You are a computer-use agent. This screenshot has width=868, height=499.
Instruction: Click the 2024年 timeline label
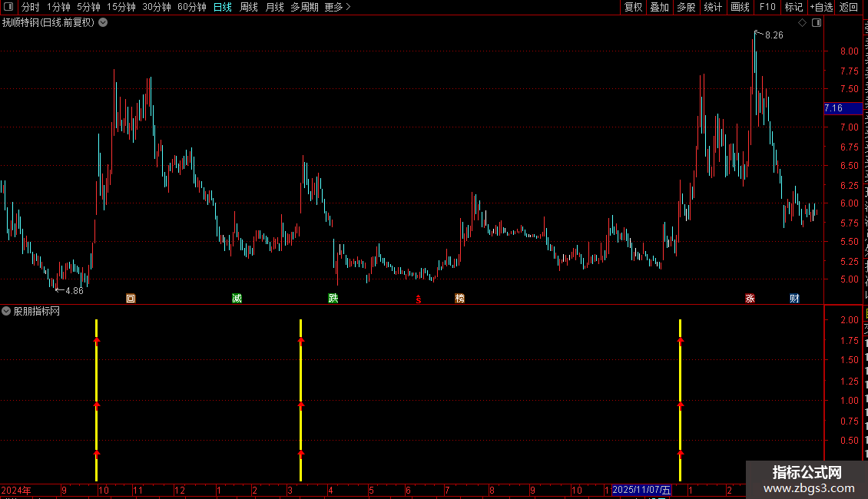pyautogui.click(x=15, y=490)
